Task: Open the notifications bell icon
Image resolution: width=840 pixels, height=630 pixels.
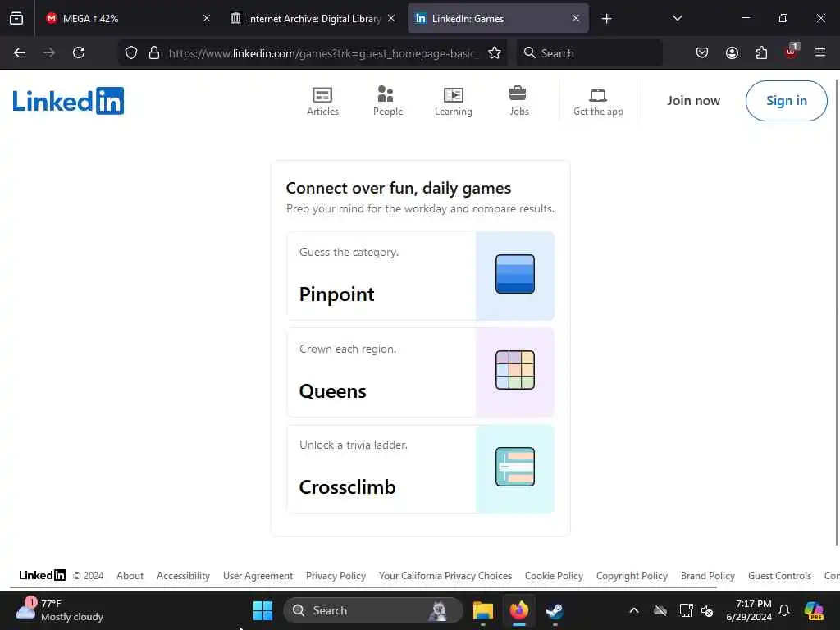Action: [x=784, y=610]
